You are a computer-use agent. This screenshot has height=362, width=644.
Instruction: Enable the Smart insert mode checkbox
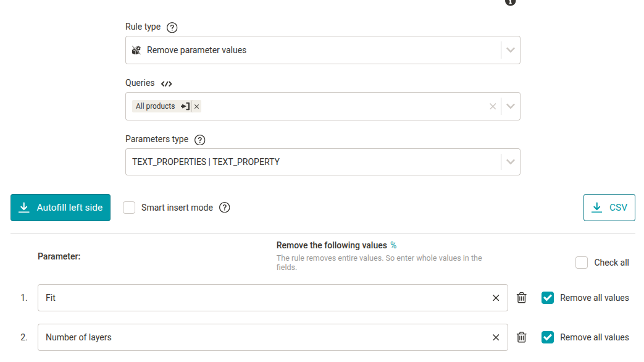click(129, 208)
